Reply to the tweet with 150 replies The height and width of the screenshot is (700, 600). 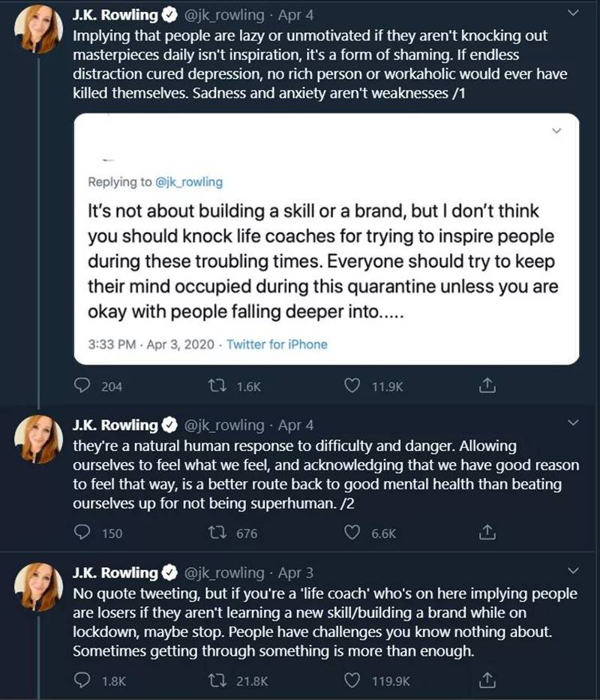(83, 533)
